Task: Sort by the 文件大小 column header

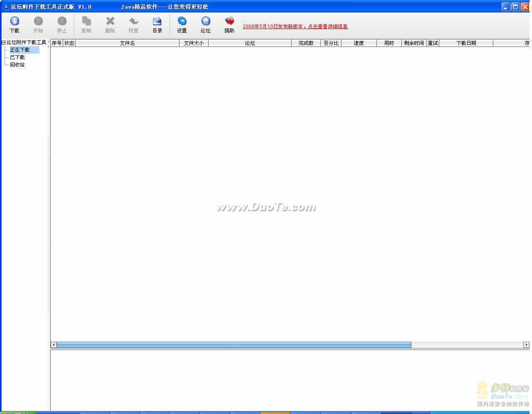Action: coord(194,43)
